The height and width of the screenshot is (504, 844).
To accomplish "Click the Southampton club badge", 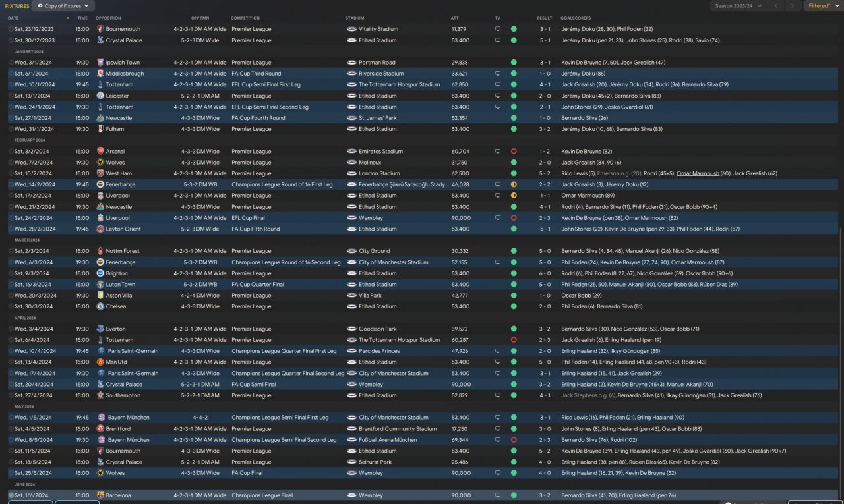I will [x=100, y=395].
